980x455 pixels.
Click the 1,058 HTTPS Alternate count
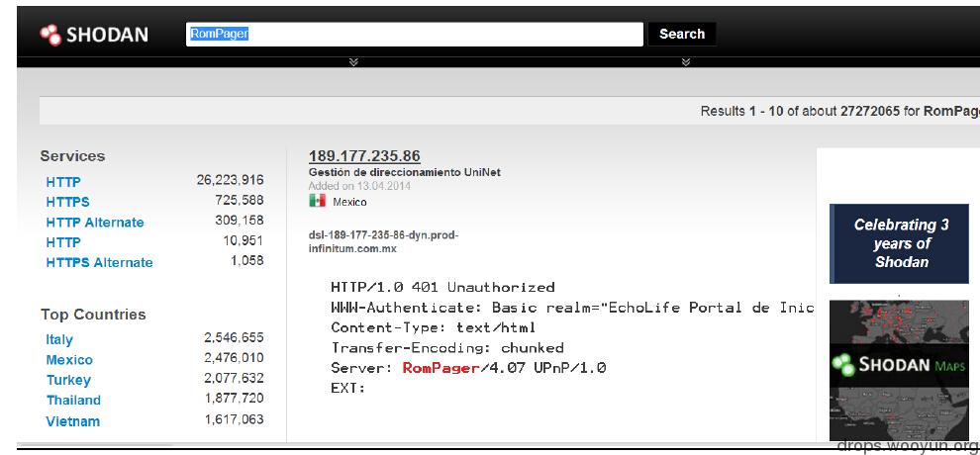[x=246, y=260]
